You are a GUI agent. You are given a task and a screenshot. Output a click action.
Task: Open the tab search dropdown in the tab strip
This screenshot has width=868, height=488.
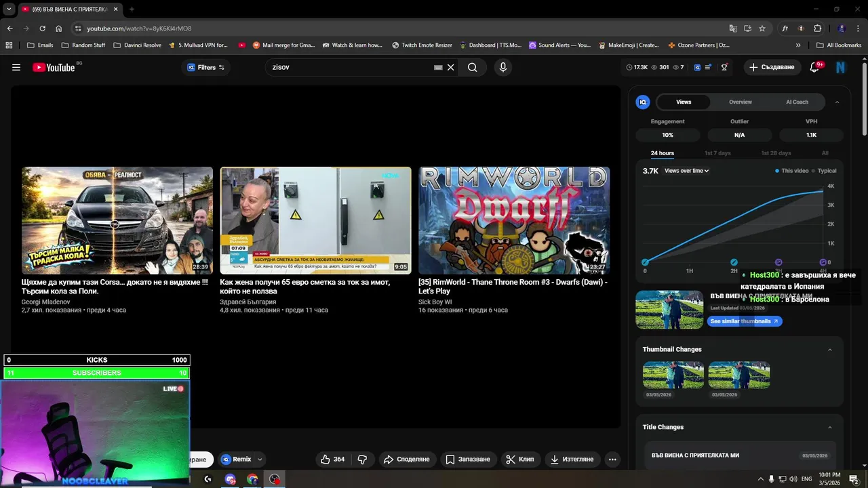[9, 9]
